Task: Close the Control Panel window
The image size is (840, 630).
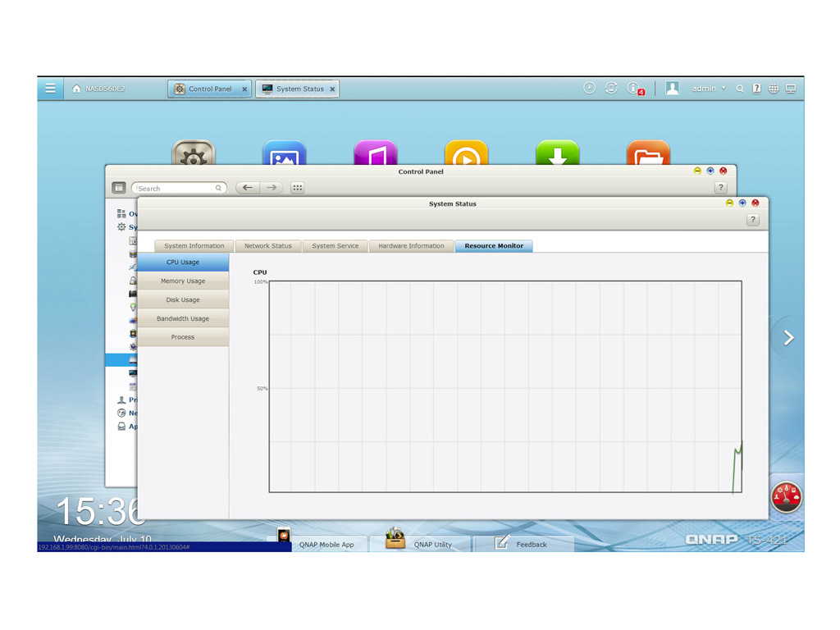Action: click(x=724, y=171)
